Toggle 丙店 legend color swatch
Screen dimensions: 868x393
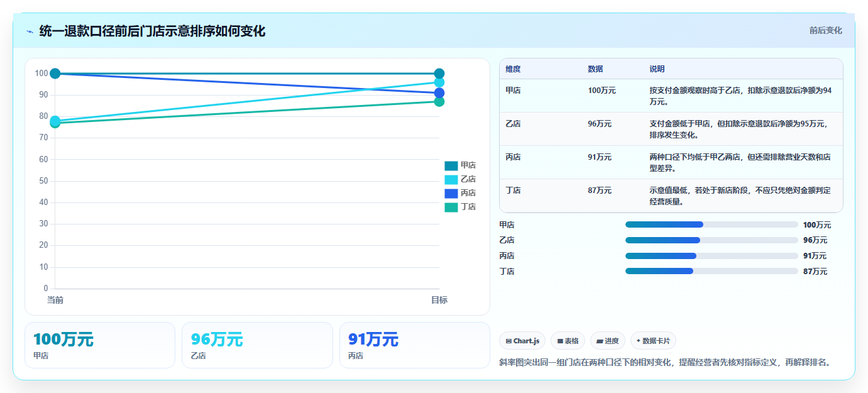tap(451, 193)
